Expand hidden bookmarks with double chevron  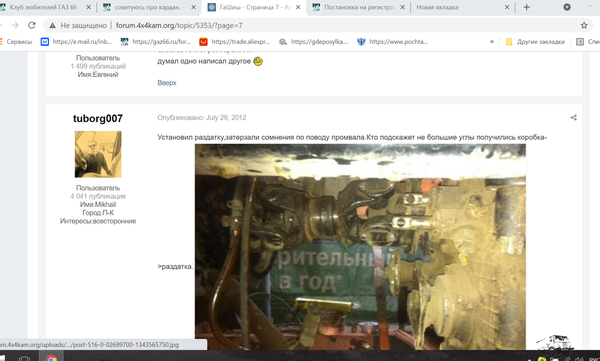tap(492, 42)
